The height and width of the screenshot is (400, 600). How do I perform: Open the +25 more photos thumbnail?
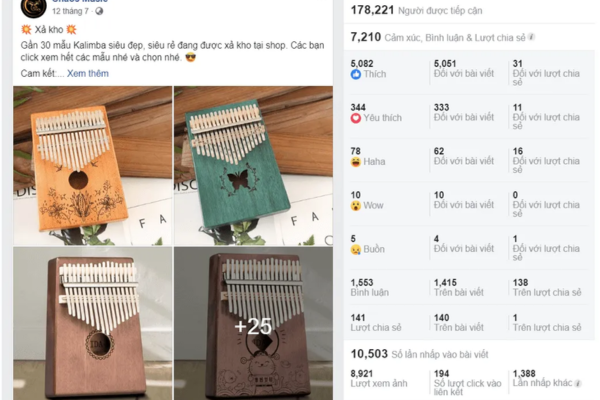pyautogui.click(x=253, y=323)
